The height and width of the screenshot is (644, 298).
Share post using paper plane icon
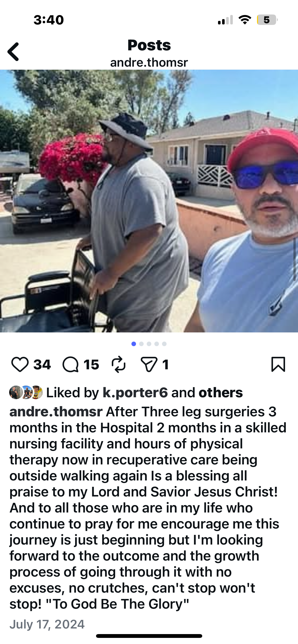149,364
